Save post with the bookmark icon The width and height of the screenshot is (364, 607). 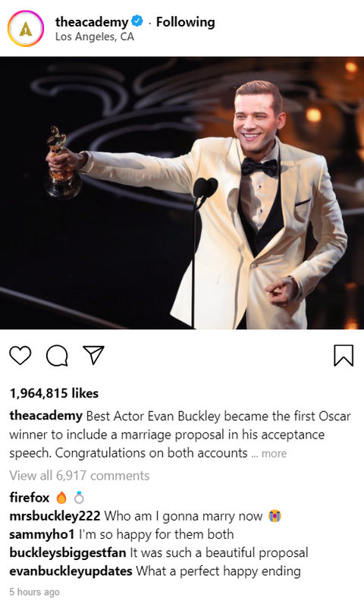coord(344,355)
